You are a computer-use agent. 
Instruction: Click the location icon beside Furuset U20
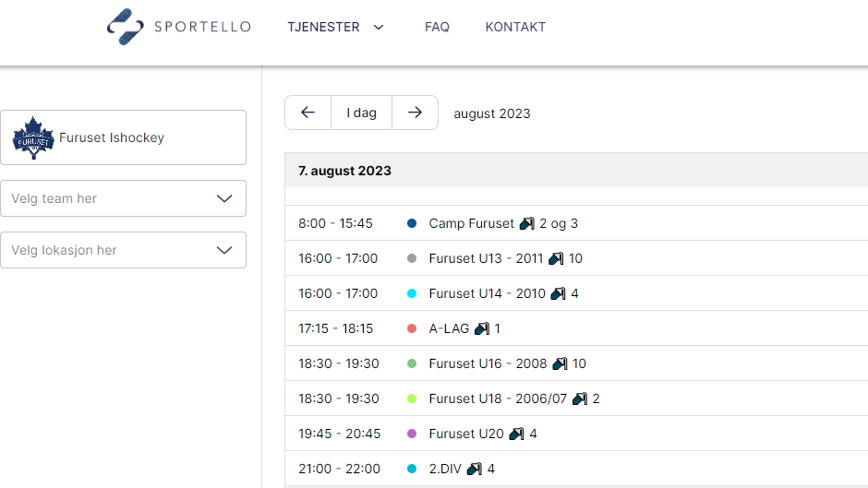tap(516, 434)
